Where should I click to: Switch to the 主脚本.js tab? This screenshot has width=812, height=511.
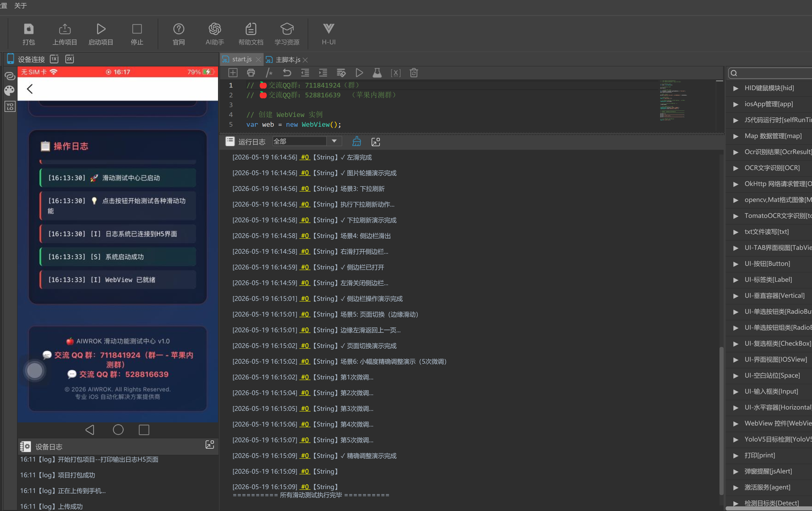(288, 60)
